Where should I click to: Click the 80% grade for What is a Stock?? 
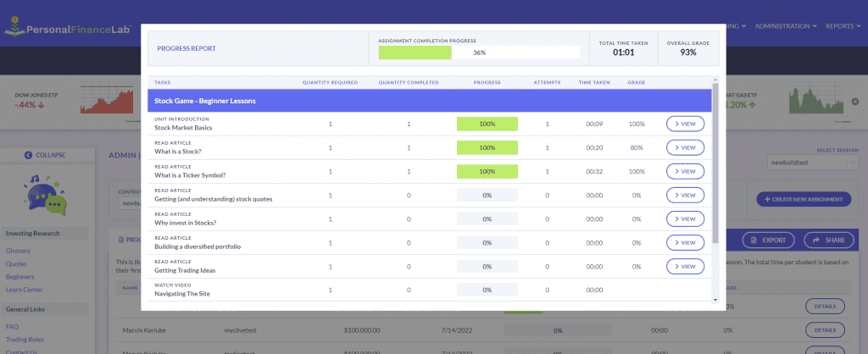point(637,147)
